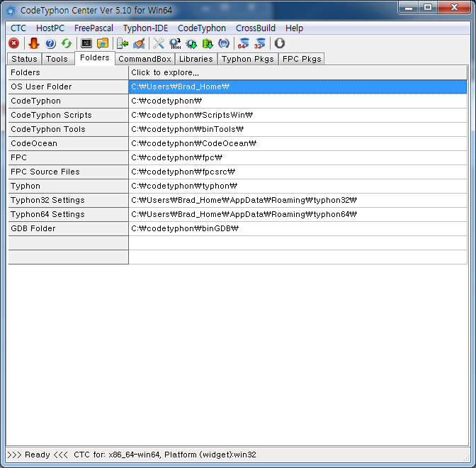Viewport: 476px width, 468px height.
Task: Click the FPC Source Files row label
Action: click(68, 172)
